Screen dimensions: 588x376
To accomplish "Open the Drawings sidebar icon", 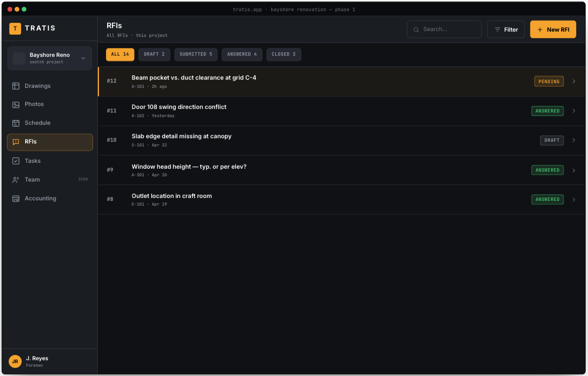I will pyautogui.click(x=16, y=86).
